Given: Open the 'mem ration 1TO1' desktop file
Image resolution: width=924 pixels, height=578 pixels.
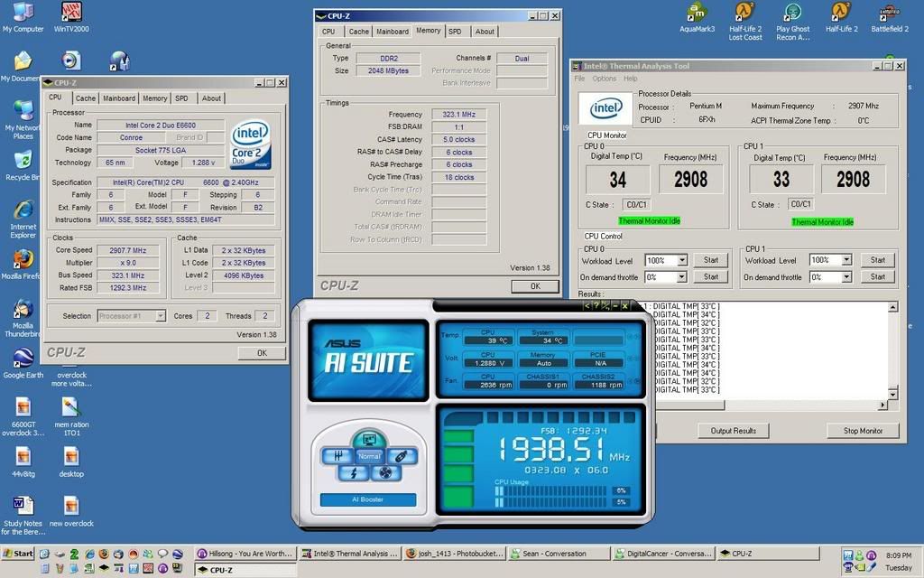Looking at the screenshot, I should pyautogui.click(x=71, y=417).
